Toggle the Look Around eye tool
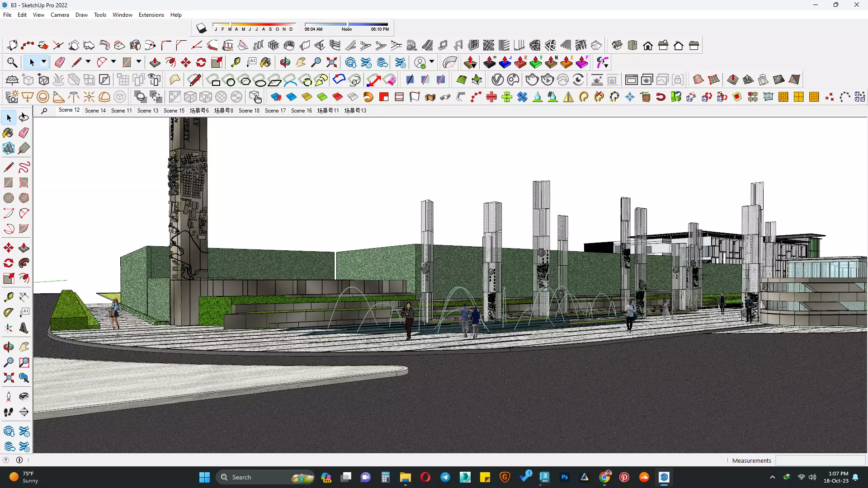 click(24, 397)
